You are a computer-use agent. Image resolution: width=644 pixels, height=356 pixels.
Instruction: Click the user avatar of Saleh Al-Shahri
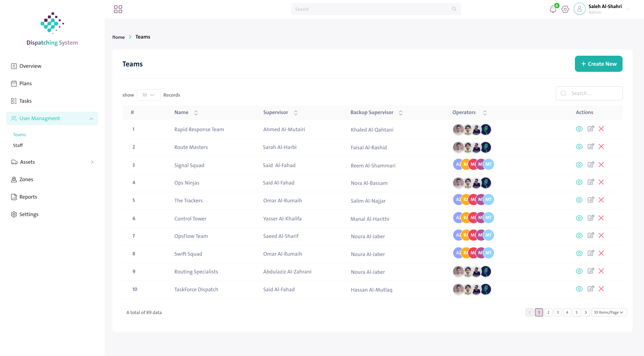[x=579, y=9]
